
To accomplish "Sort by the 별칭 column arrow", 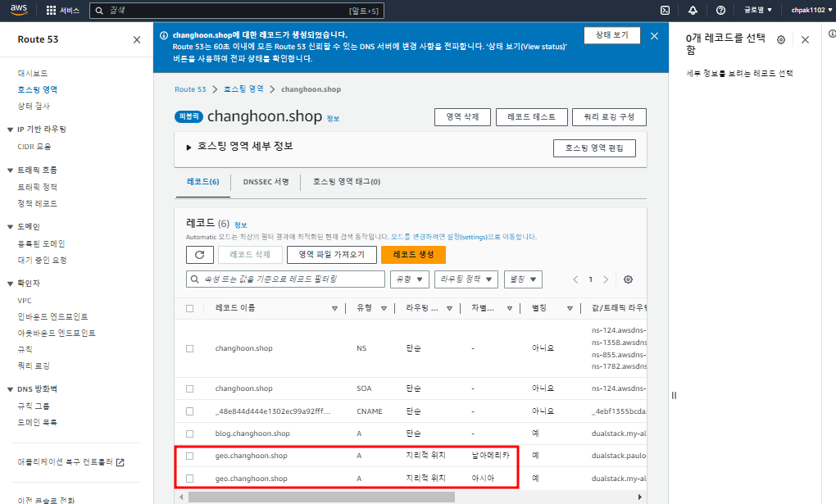I will [x=570, y=308].
